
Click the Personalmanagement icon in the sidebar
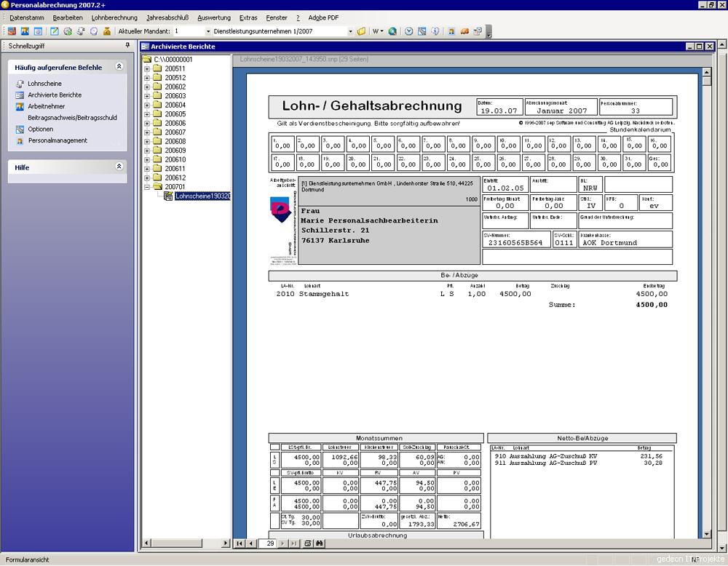click(x=20, y=140)
